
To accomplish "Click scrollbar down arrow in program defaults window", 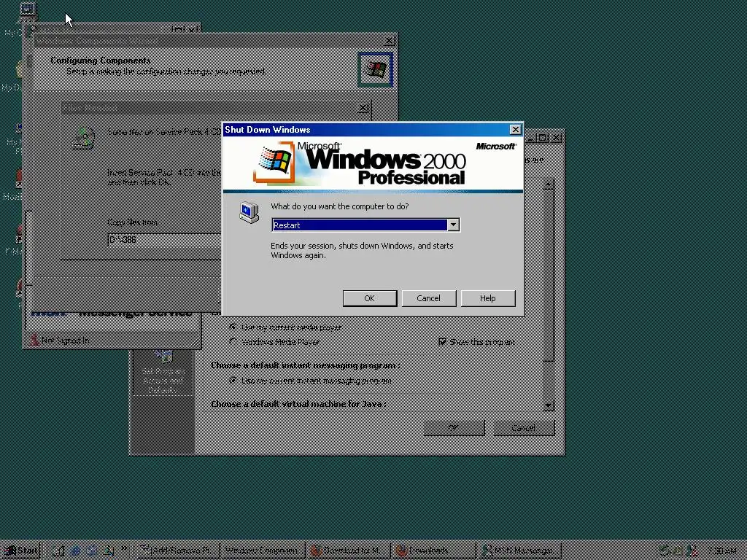I will (x=549, y=405).
